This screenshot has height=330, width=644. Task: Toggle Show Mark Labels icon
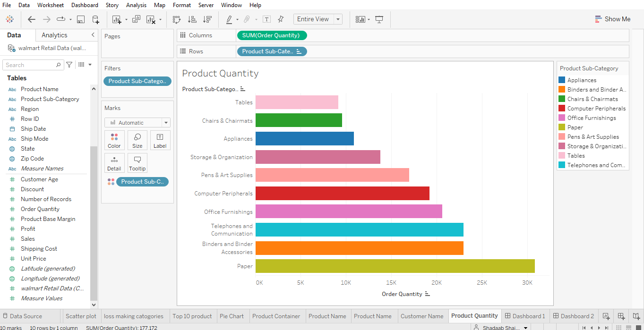coord(266,19)
